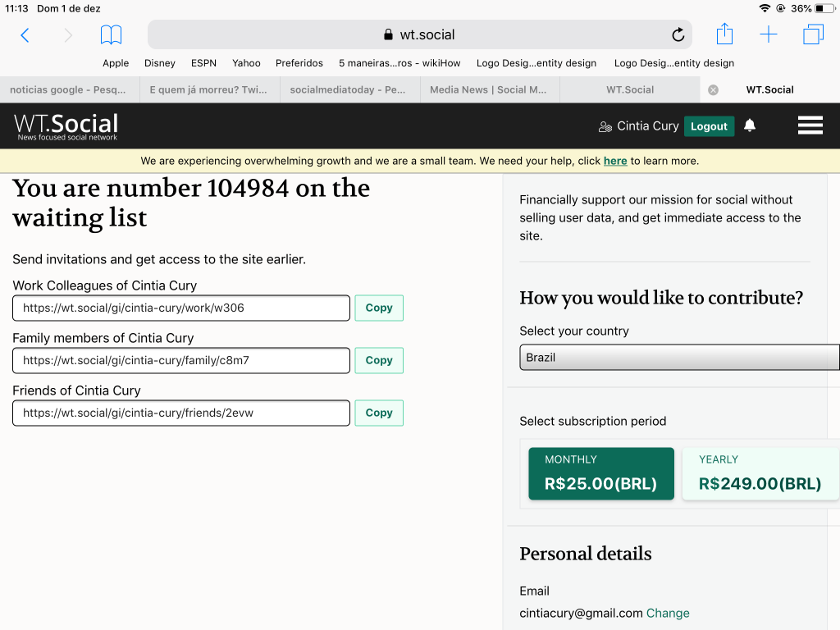
Task: Switch to the Media News Social tab
Action: 491,90
